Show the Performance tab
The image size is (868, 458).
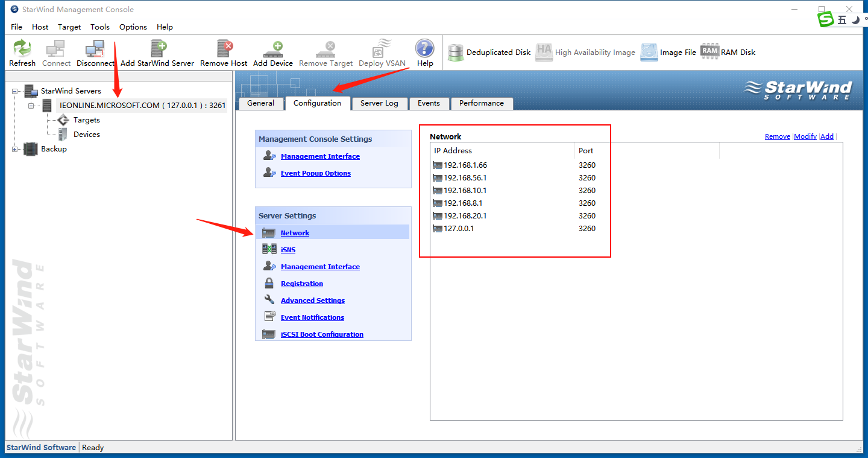click(482, 103)
